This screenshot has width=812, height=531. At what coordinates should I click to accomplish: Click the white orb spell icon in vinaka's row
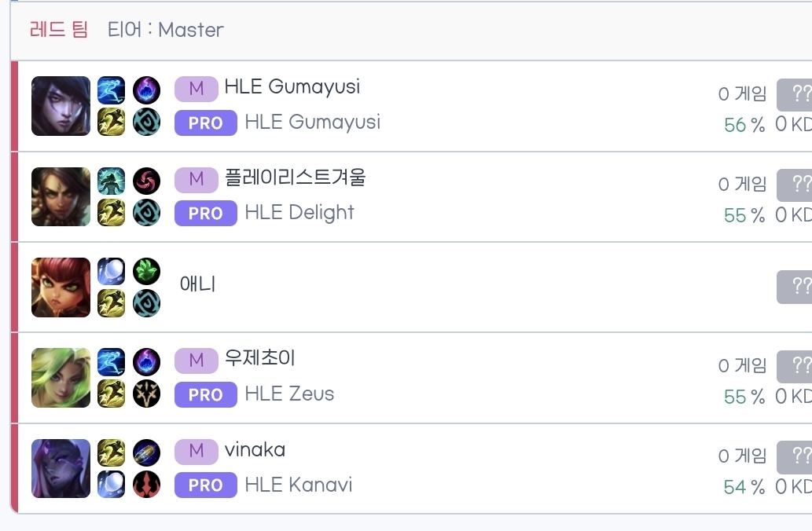[111, 484]
